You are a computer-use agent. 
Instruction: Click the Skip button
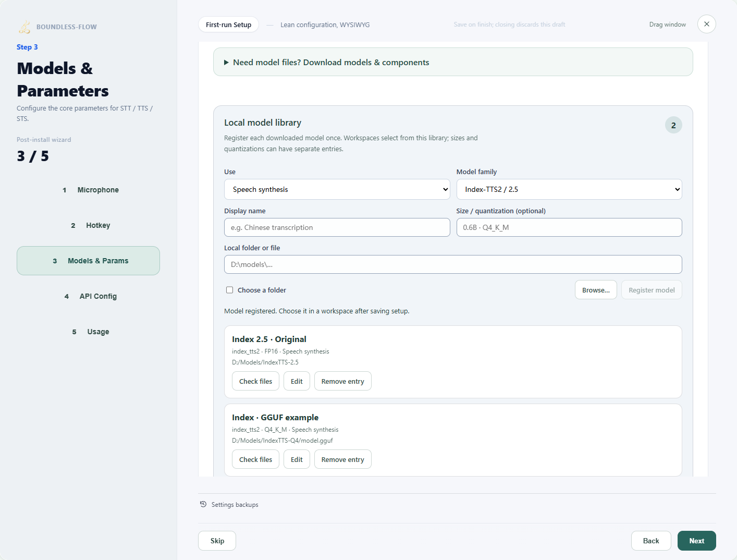pos(217,541)
